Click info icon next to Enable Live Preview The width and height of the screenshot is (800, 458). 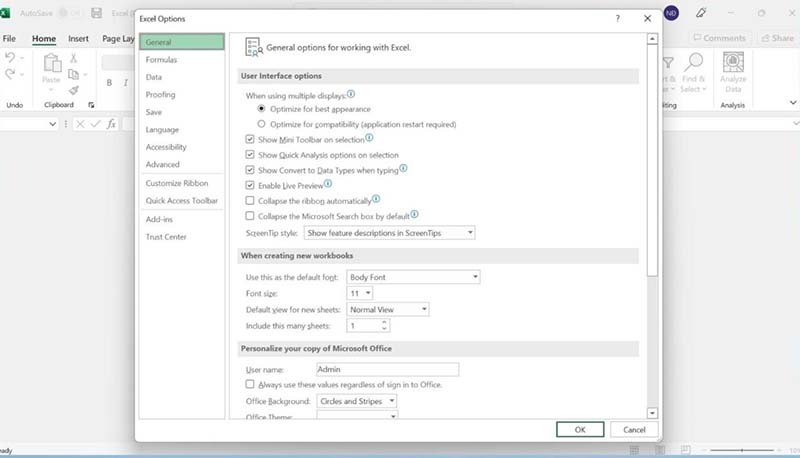[x=328, y=184]
